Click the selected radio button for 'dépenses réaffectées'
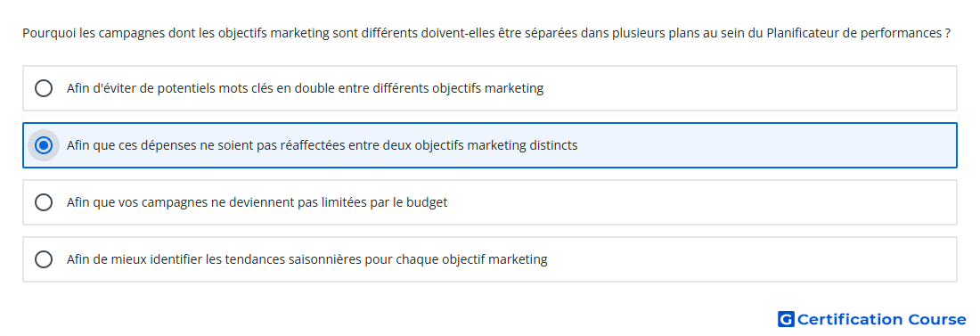Screen dimensions: 980x336 tap(44, 145)
